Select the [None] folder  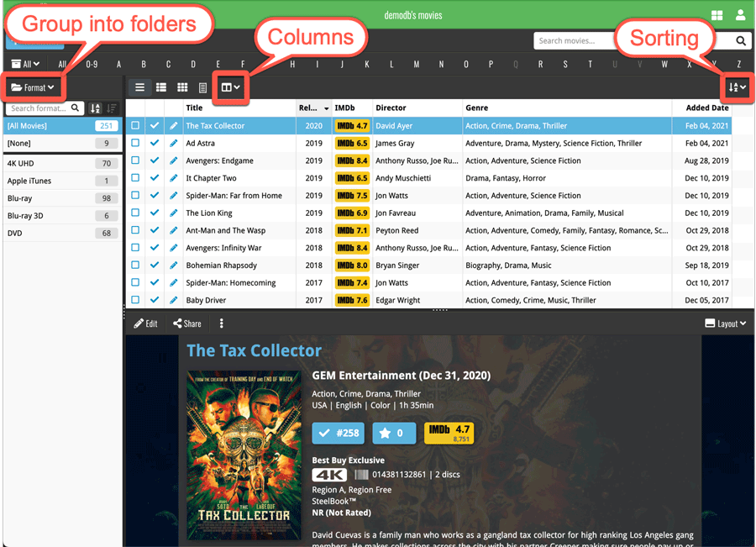tap(63, 143)
